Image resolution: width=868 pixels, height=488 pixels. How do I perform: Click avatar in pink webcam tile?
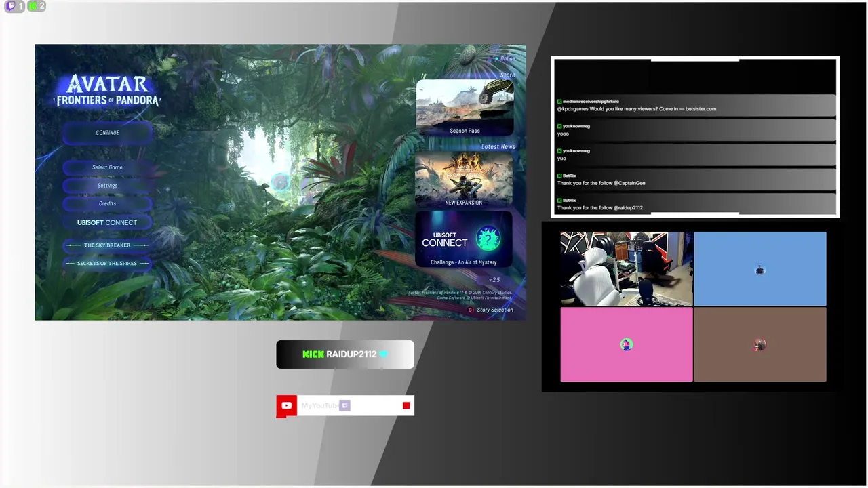tap(626, 345)
